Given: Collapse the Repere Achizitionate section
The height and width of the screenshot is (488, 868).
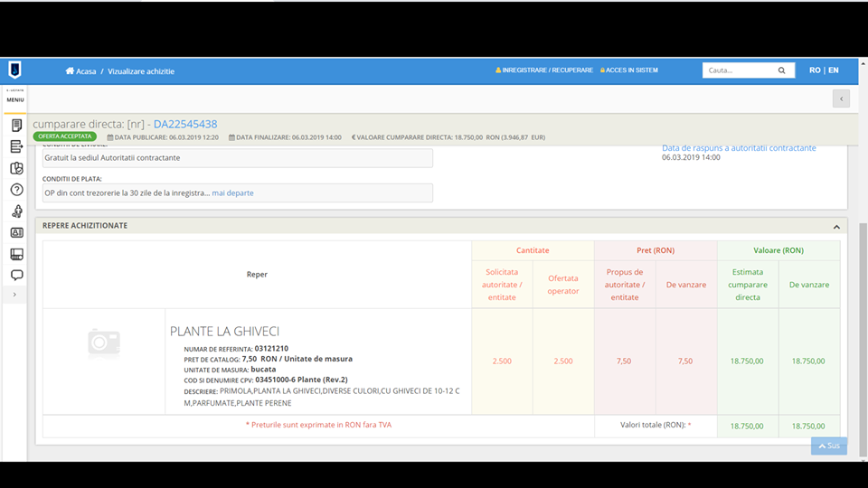Looking at the screenshot, I should [x=836, y=227].
